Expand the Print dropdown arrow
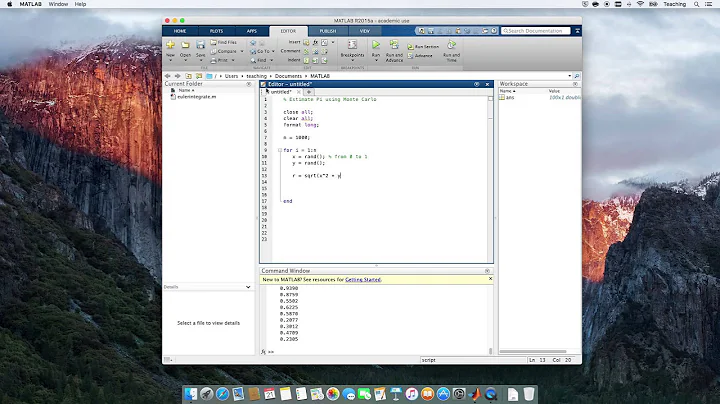This screenshot has width=720, height=404. 233,60
